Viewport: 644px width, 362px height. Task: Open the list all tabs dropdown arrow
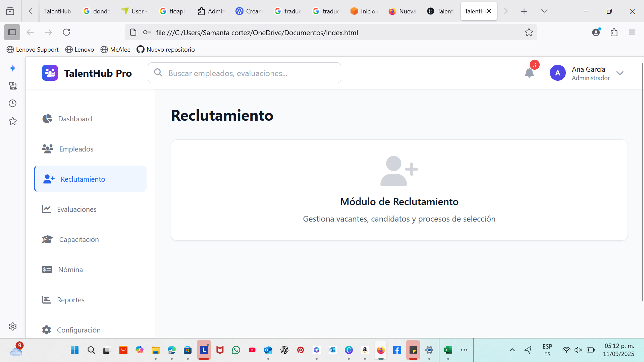pos(544,11)
